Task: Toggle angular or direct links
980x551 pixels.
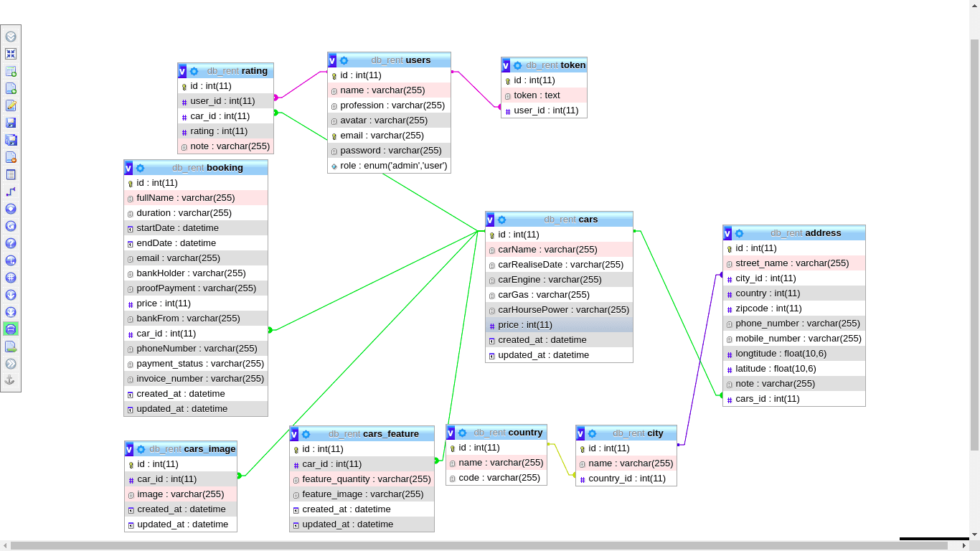Action: [x=11, y=260]
